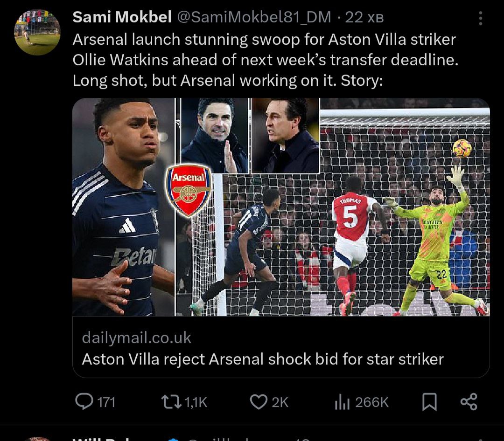Screen dimensions: 504x441
Task: Bookmark the Ollie Watkins tweet
Action: pyautogui.click(x=429, y=402)
